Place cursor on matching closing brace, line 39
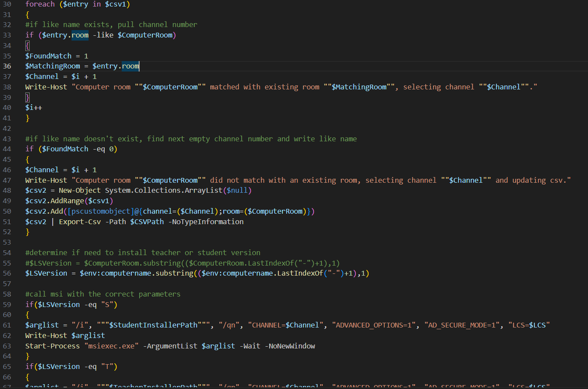 [x=27, y=97]
